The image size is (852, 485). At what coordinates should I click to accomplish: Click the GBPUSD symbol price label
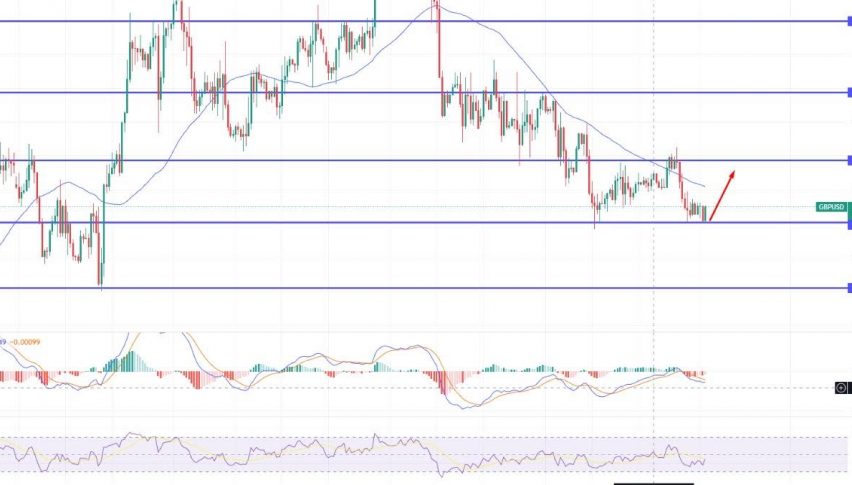(x=832, y=207)
